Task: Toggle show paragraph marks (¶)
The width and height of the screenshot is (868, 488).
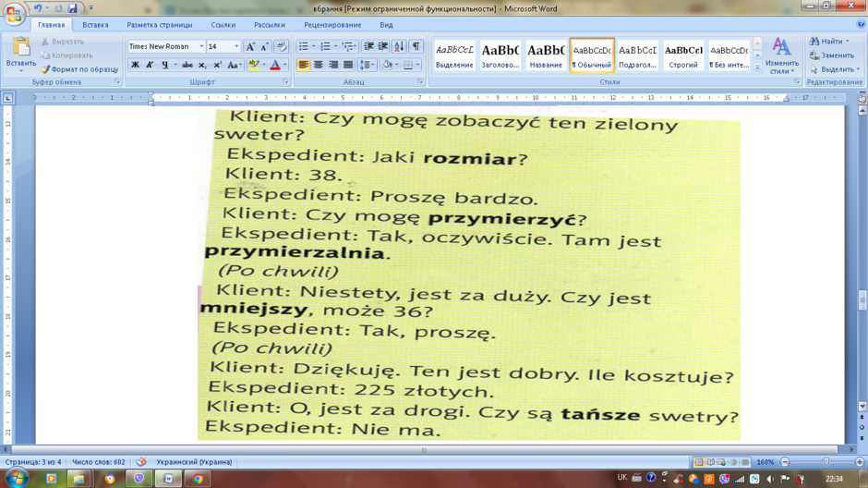Action: [x=416, y=46]
